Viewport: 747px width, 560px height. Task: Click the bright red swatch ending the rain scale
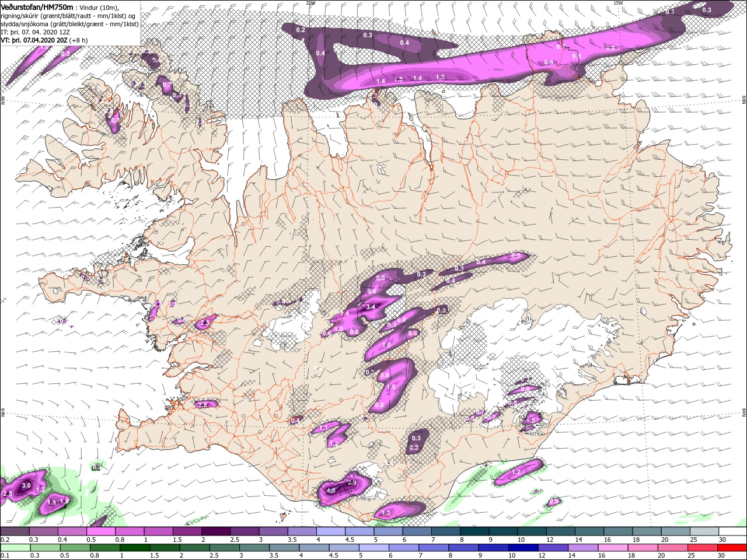732,548
